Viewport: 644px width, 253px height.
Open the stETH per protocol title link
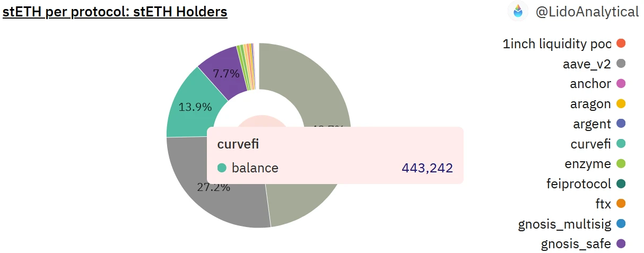pyautogui.click(x=115, y=11)
